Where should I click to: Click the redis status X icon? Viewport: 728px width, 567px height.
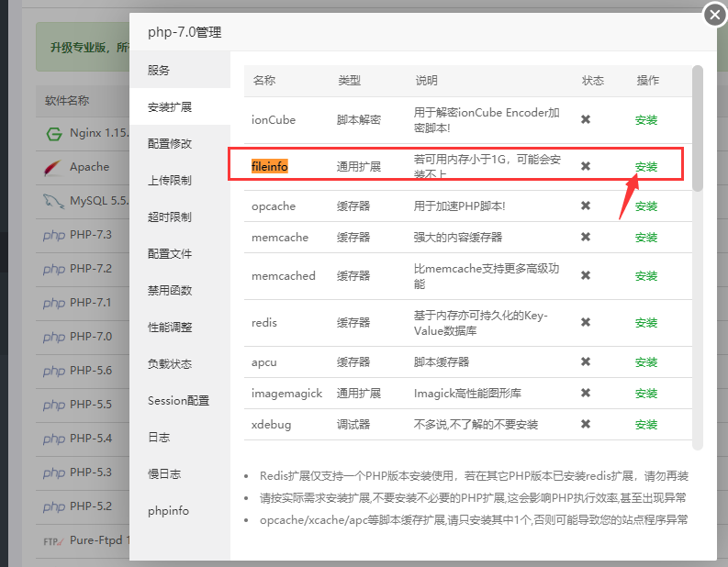tap(585, 323)
